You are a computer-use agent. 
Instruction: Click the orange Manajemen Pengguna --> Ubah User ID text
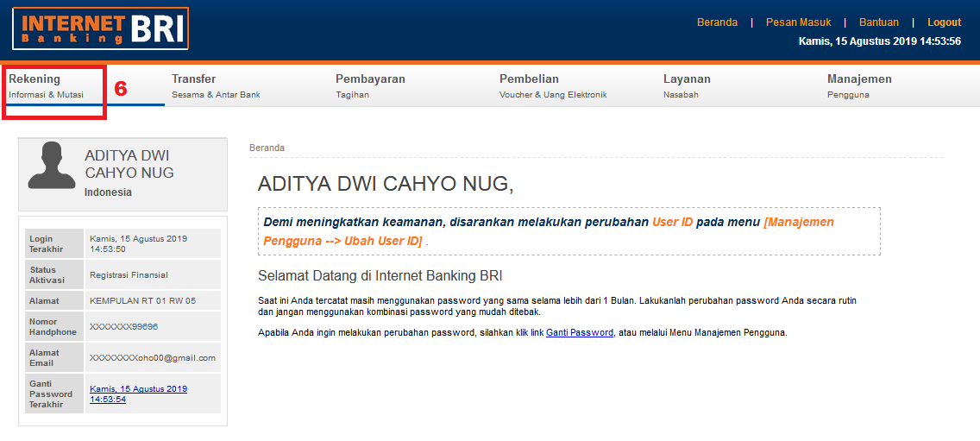[x=549, y=231]
